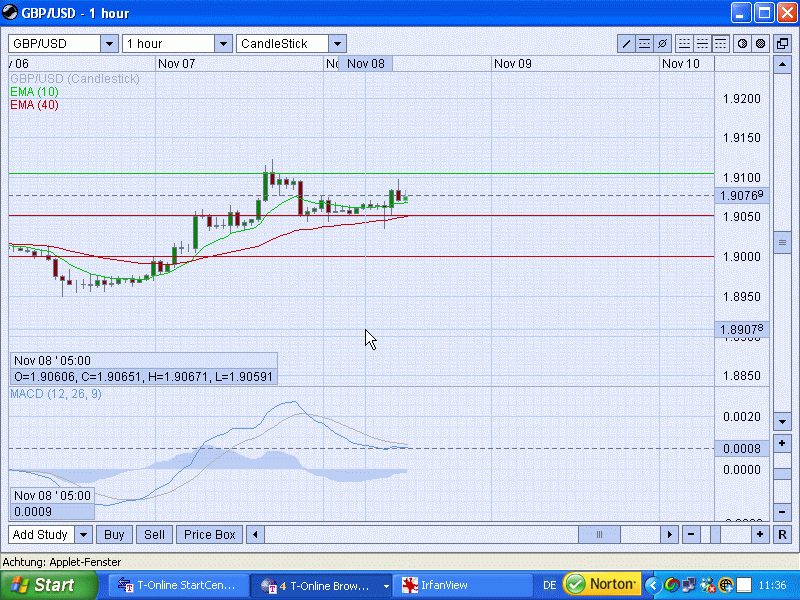Click the Nov 09 date label
Screen dimensions: 800x600
click(513, 64)
